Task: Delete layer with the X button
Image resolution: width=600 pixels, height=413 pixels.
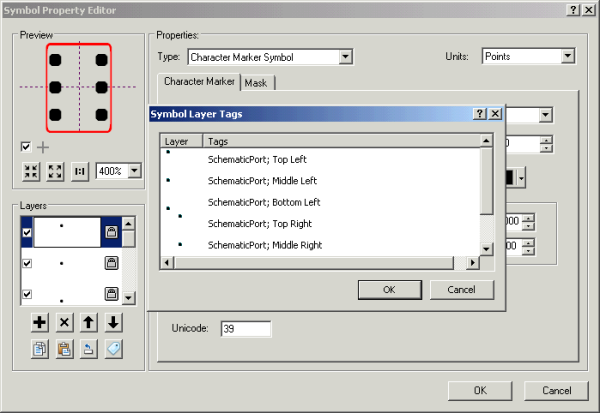Action: click(64, 322)
